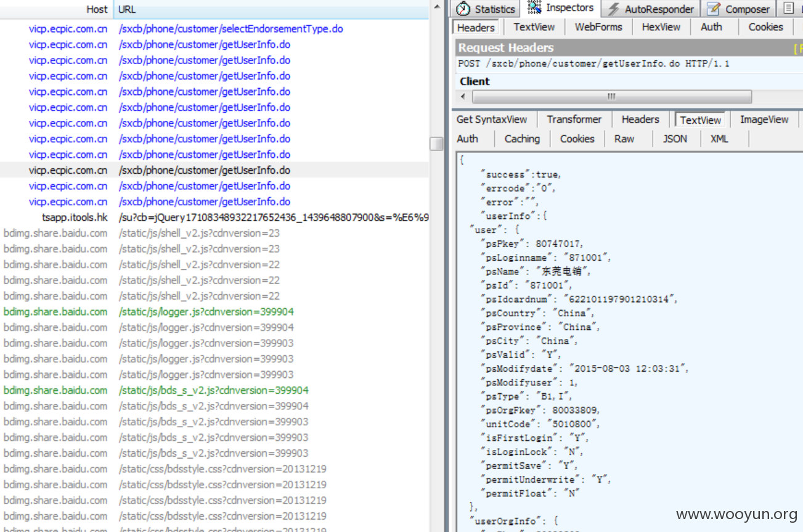Open the AutoResponder tab
This screenshot has width=803, height=532.
[651, 9]
